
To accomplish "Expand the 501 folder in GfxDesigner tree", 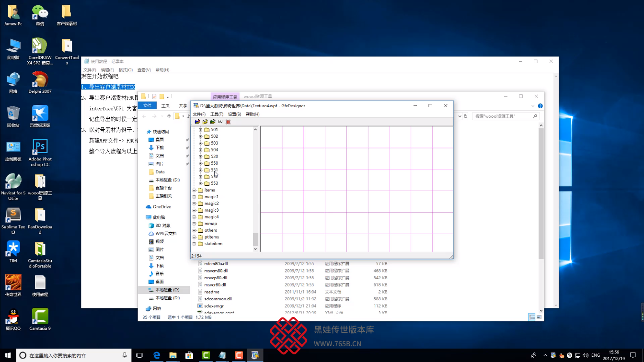I will pyautogui.click(x=200, y=130).
